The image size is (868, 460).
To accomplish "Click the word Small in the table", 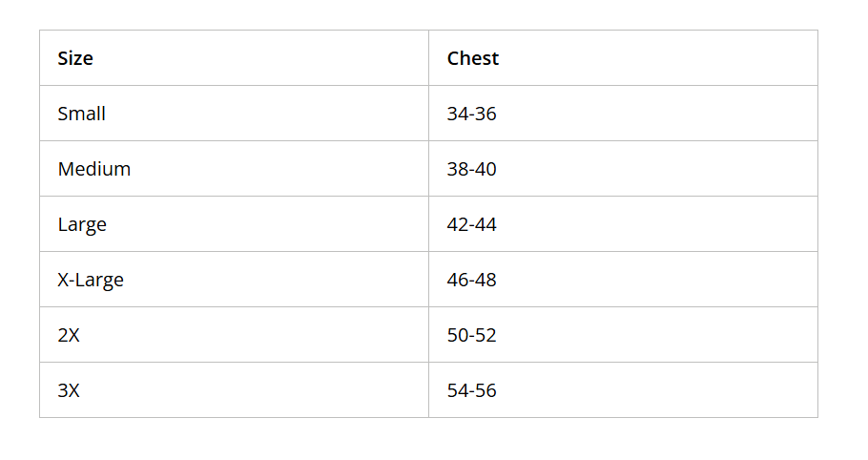I will click(81, 114).
